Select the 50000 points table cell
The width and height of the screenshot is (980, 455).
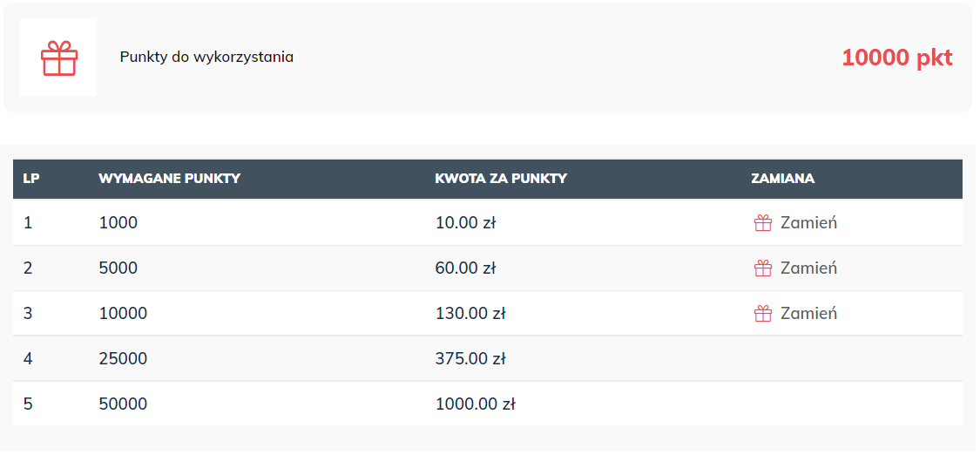tap(123, 404)
